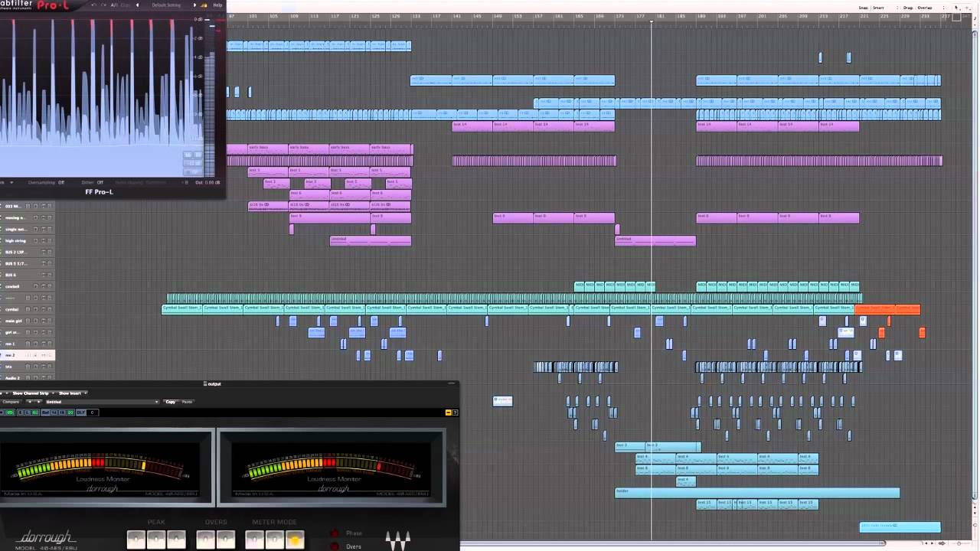980x551 pixels.
Task: Record-enable the girl ar track
Action: (35, 332)
